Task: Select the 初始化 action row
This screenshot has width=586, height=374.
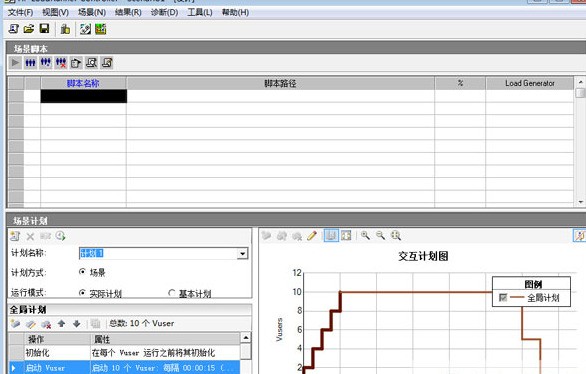Action: 124,353
